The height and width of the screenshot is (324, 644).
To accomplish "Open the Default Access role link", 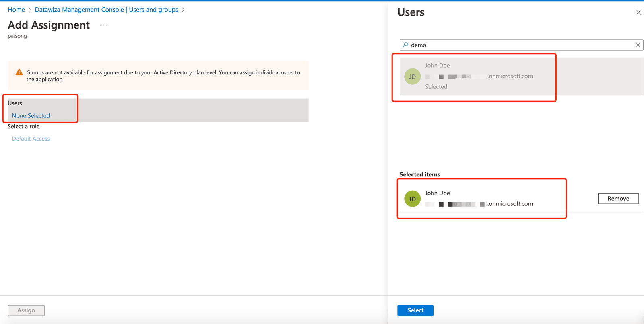I will (31, 139).
